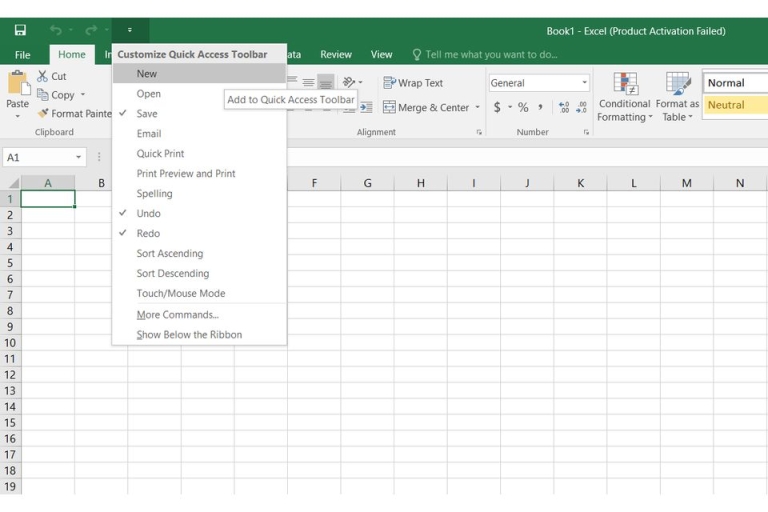Select Show Below the Ribbon
The image size is (768, 512).
point(199,335)
